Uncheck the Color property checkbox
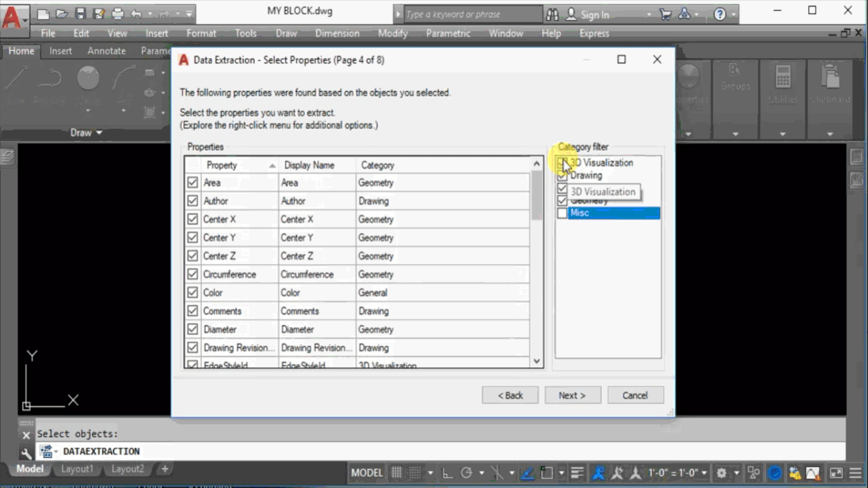 pos(193,292)
